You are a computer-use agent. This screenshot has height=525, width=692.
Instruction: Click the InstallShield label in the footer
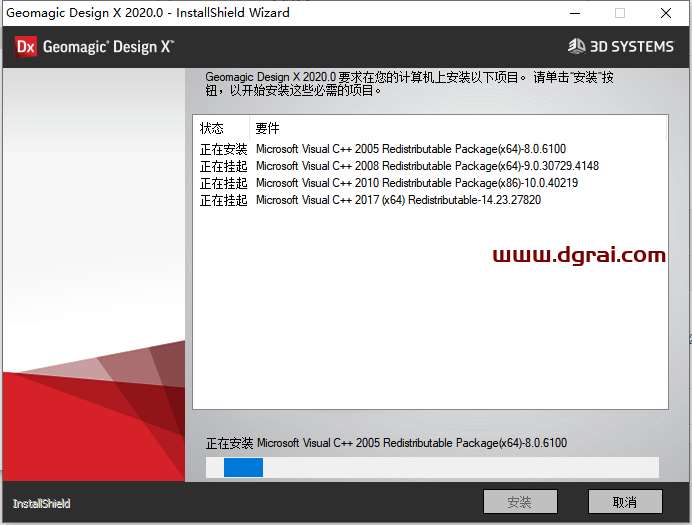[41, 503]
